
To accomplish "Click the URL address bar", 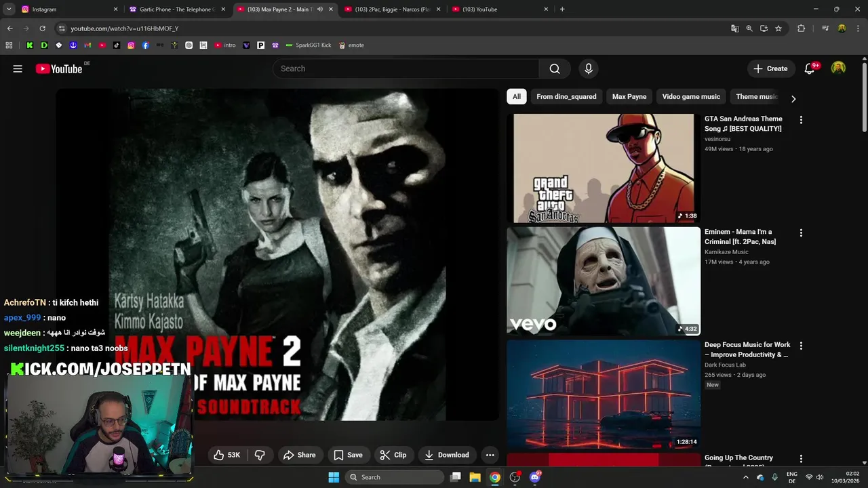I will coord(393,28).
